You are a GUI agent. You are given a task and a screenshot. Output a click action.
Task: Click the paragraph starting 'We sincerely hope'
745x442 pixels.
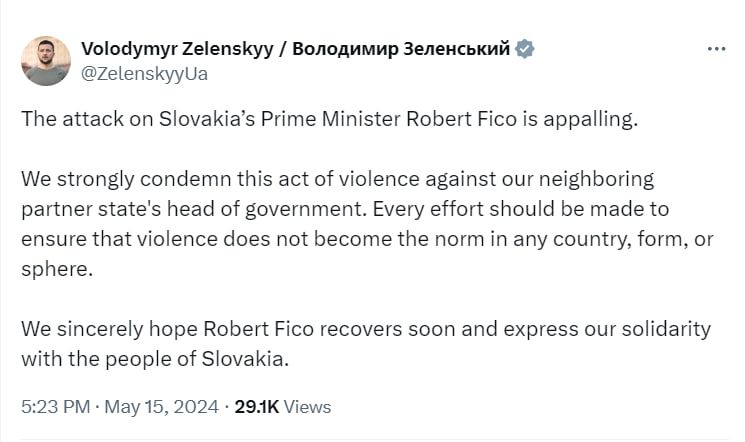click(365, 342)
